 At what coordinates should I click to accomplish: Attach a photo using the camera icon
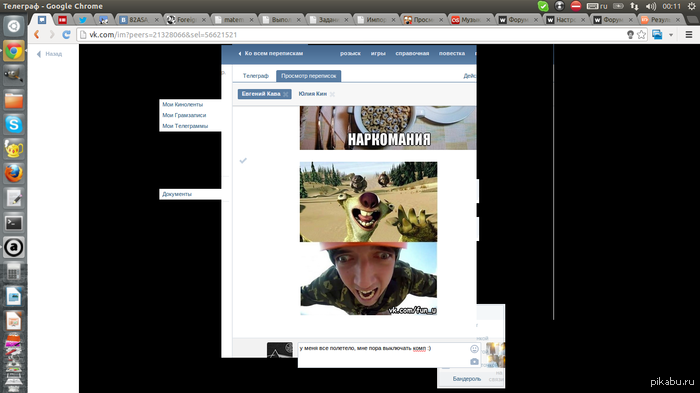coord(474,361)
